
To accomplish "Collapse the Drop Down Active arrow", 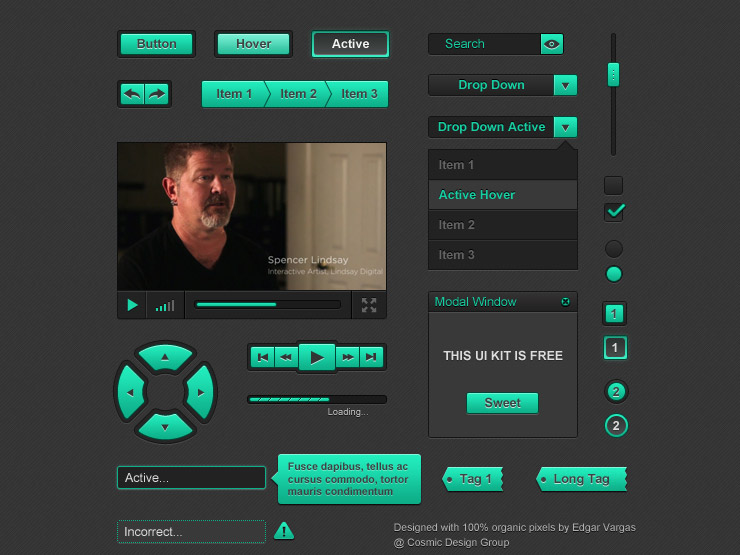I will tap(565, 127).
